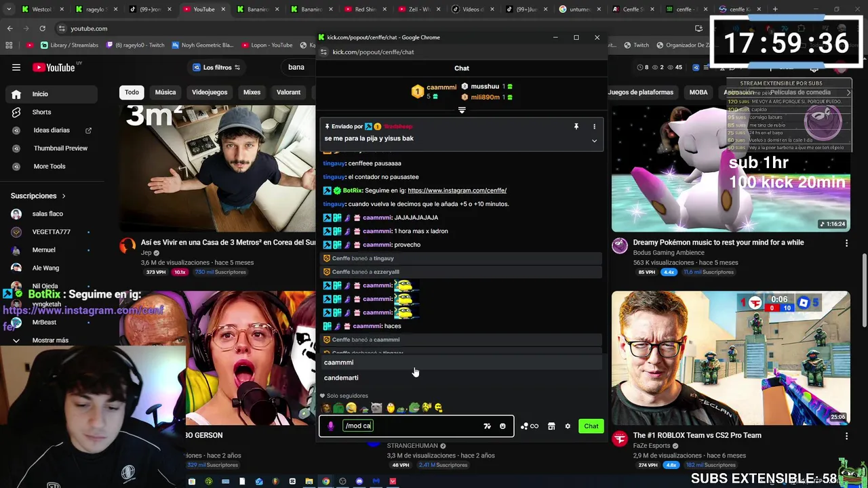This screenshot has height=488, width=868.
Task: Open caammmi leaderboard first place entry
Action: 434,91
